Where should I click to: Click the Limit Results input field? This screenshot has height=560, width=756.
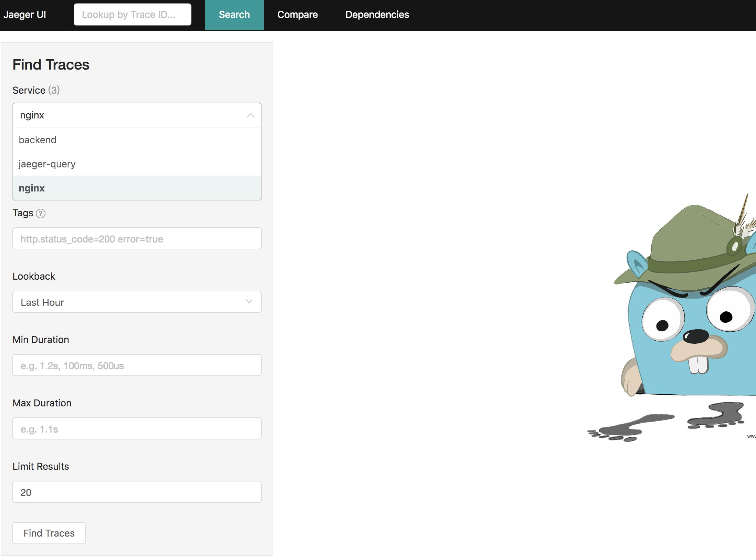click(x=137, y=492)
